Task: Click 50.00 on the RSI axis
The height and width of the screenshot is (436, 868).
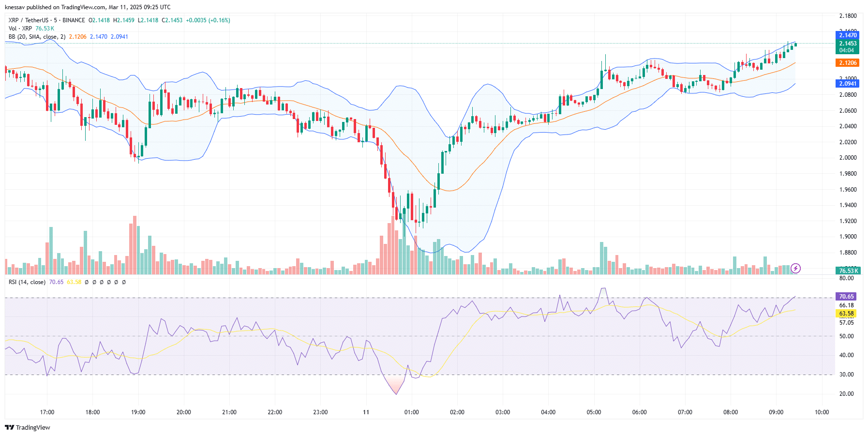Action: click(846, 336)
